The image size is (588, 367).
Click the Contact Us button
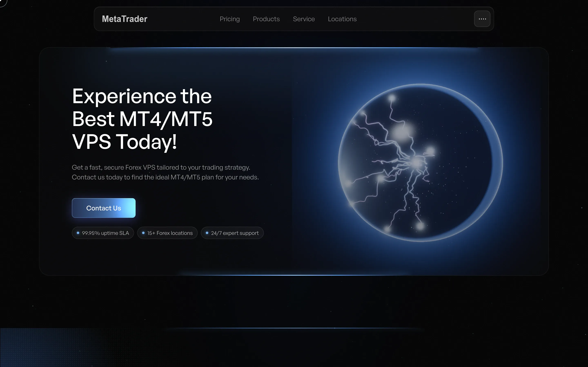pos(104,208)
